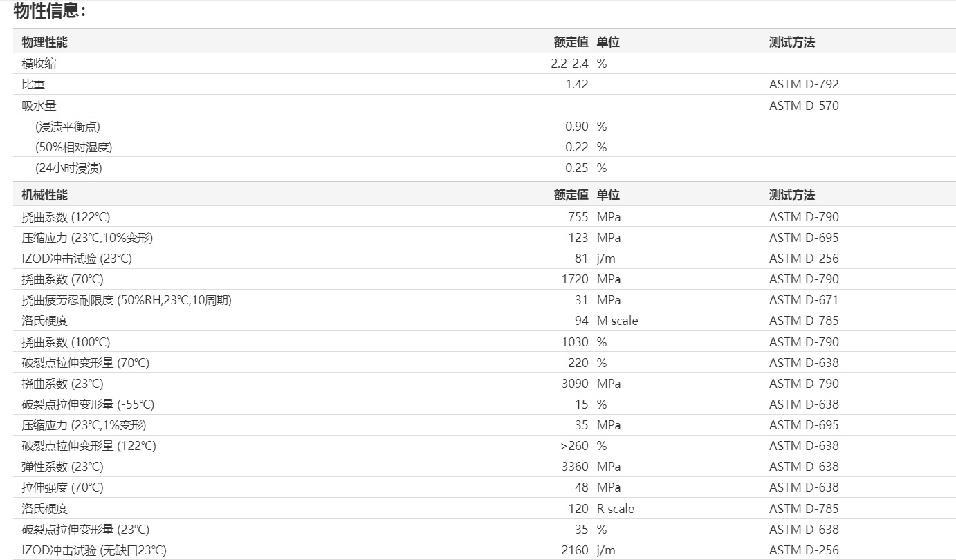Viewport: 956px width, 560px height.
Task: Click ASTM D-792 test method text
Action: point(803,84)
